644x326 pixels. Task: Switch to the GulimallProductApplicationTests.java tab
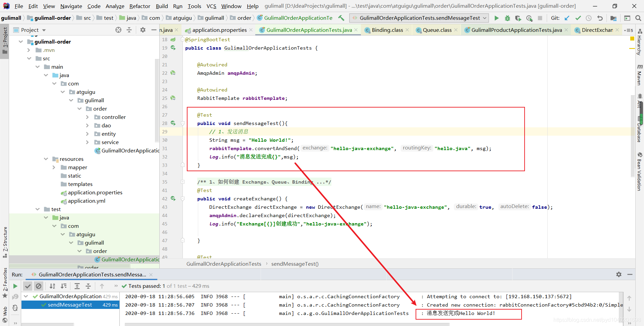(517, 30)
